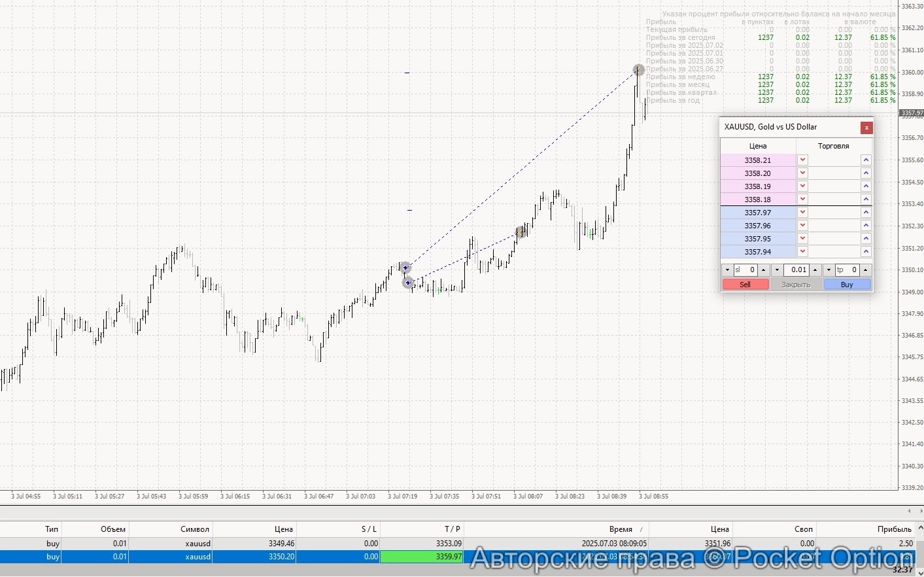Sort trades by the Время column header
Viewport: 924px width, 577px height.
point(620,529)
